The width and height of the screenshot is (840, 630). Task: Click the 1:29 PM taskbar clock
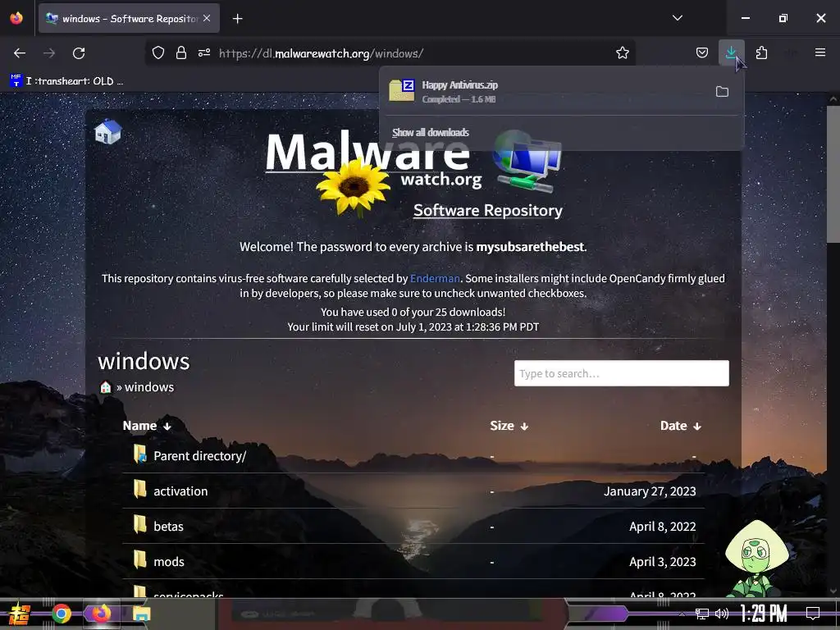point(764,614)
